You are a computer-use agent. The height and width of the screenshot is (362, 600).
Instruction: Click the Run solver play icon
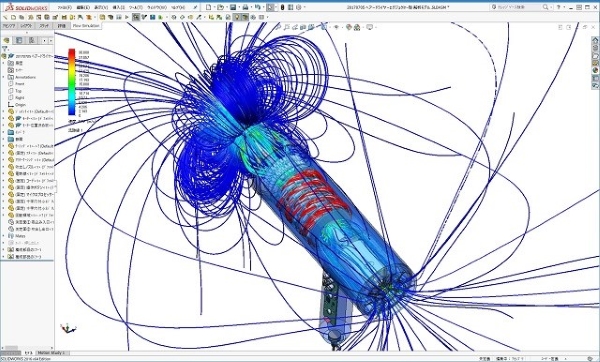(127, 17)
